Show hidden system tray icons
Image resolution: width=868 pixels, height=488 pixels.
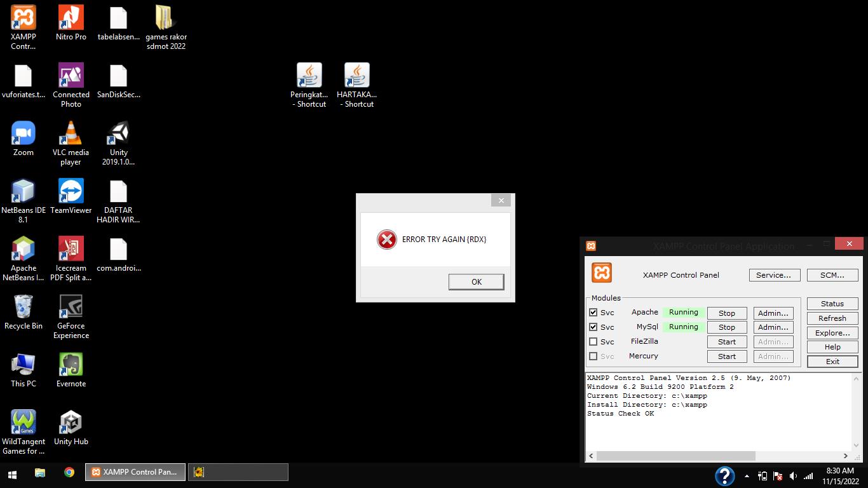click(747, 476)
